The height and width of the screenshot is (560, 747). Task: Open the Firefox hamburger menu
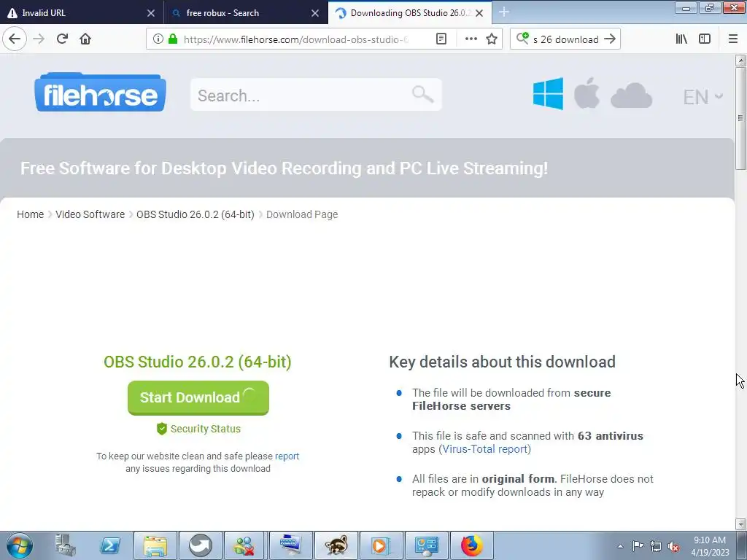coord(733,39)
